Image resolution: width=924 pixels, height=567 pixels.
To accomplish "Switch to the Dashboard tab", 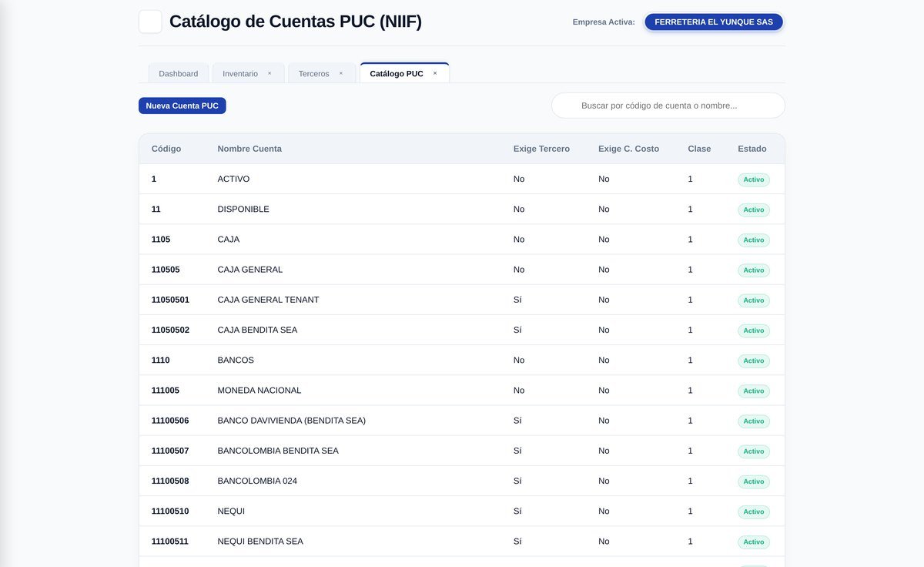I will pos(179,73).
